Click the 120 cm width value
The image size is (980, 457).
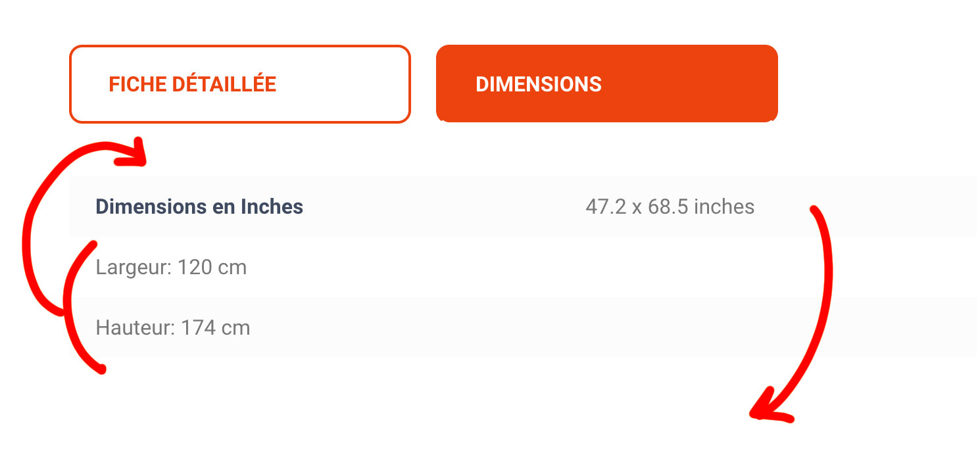212,268
